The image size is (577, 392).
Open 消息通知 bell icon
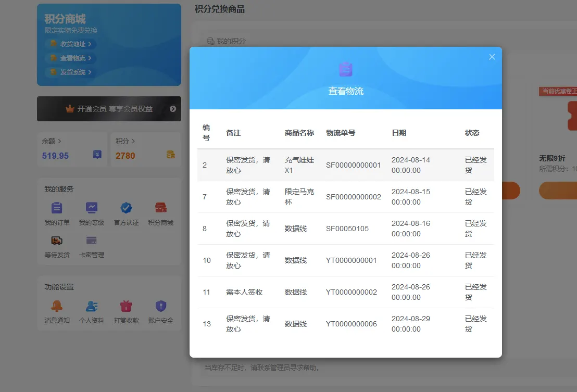[x=57, y=306]
